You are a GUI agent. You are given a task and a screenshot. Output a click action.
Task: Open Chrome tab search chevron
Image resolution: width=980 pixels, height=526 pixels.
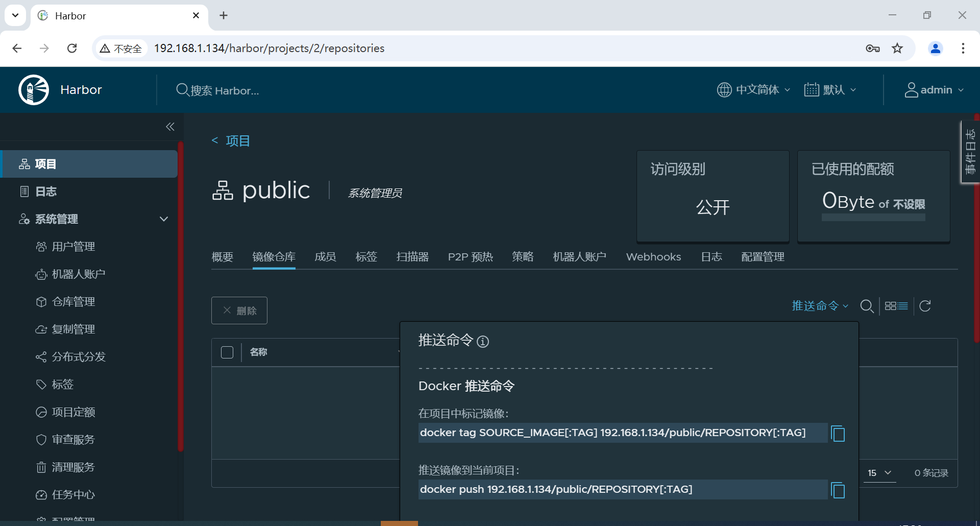(x=15, y=15)
